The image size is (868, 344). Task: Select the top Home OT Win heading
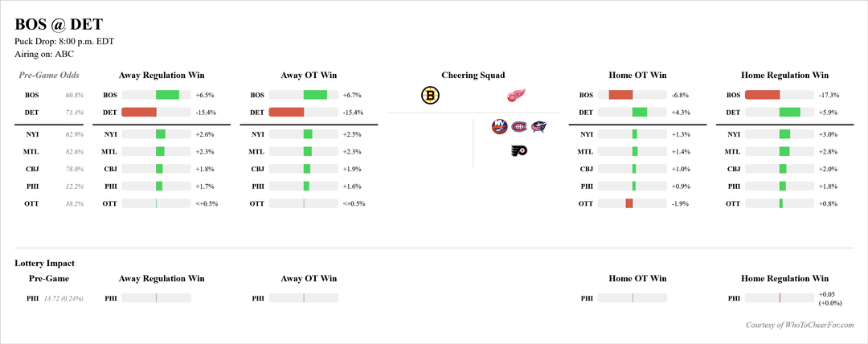click(x=637, y=76)
